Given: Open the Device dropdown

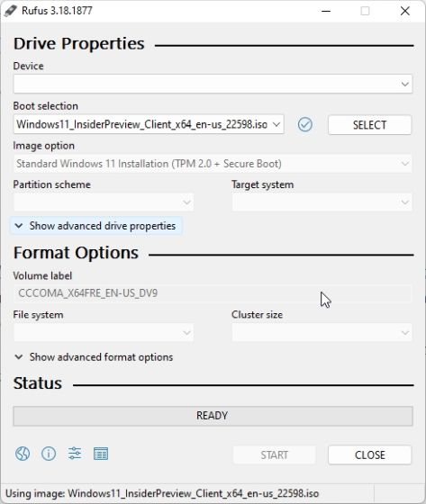Looking at the screenshot, I should pos(213,84).
